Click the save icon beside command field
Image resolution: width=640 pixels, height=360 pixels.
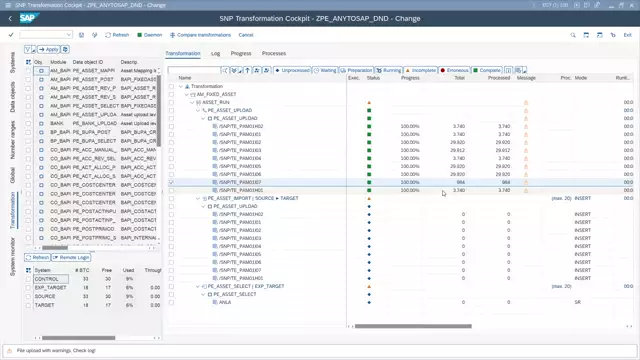(x=82, y=35)
